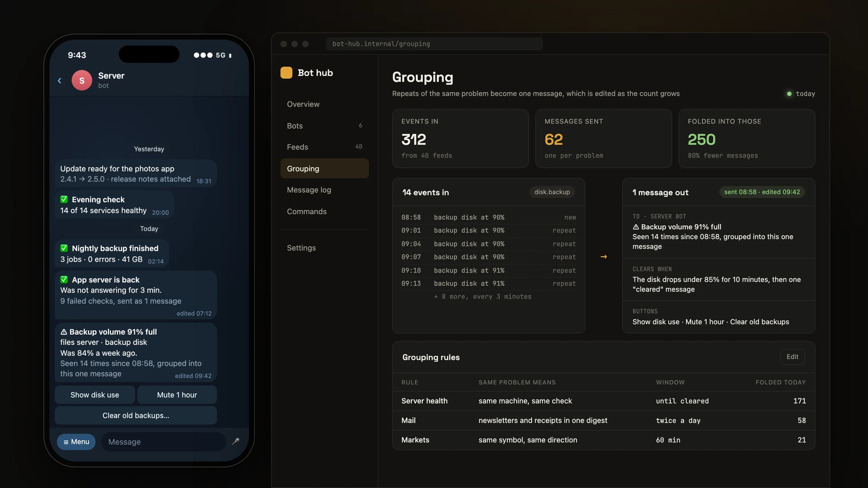This screenshot has height=488, width=868.
Task: Click the 09:10 backup disk at 91% event
Action: [x=489, y=271]
